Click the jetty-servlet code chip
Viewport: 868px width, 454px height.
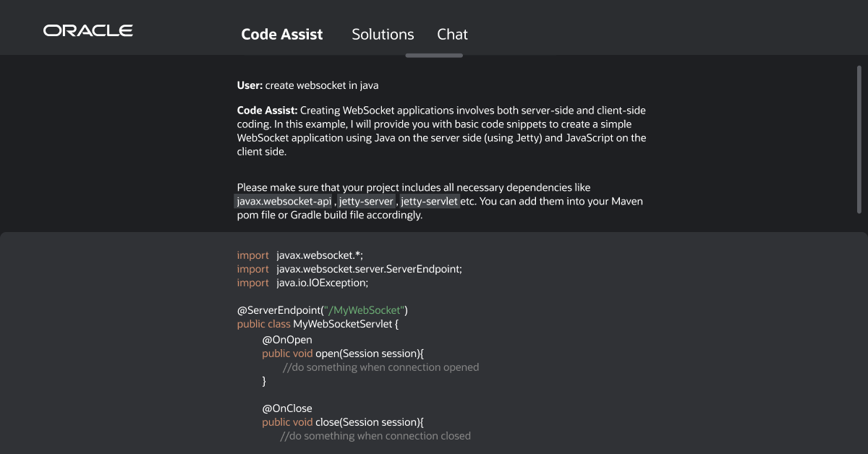pyautogui.click(x=430, y=202)
